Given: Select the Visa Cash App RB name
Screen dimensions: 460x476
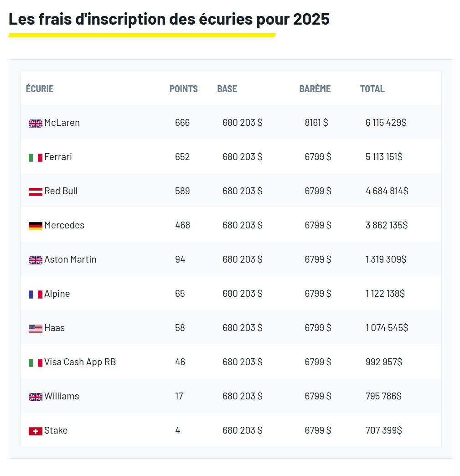Looking at the screenshot, I should [x=80, y=362].
